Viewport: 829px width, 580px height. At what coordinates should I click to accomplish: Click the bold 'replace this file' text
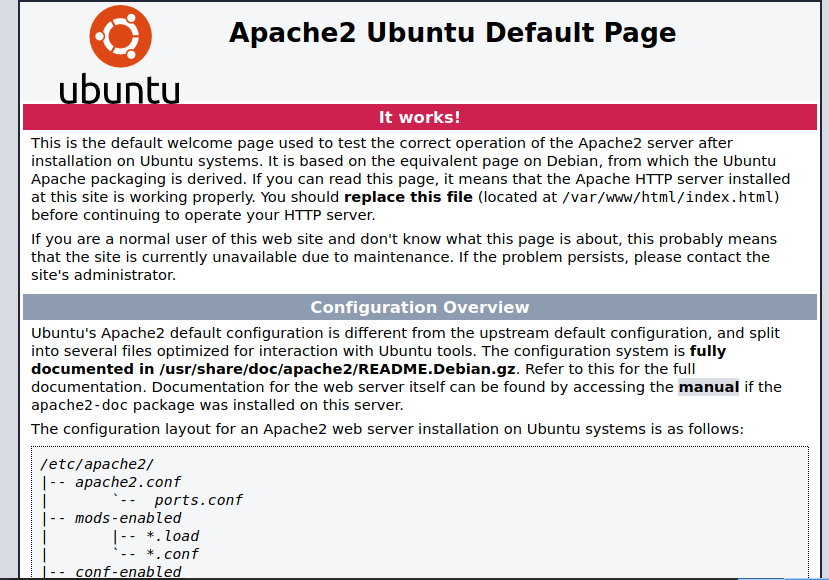[x=408, y=197]
